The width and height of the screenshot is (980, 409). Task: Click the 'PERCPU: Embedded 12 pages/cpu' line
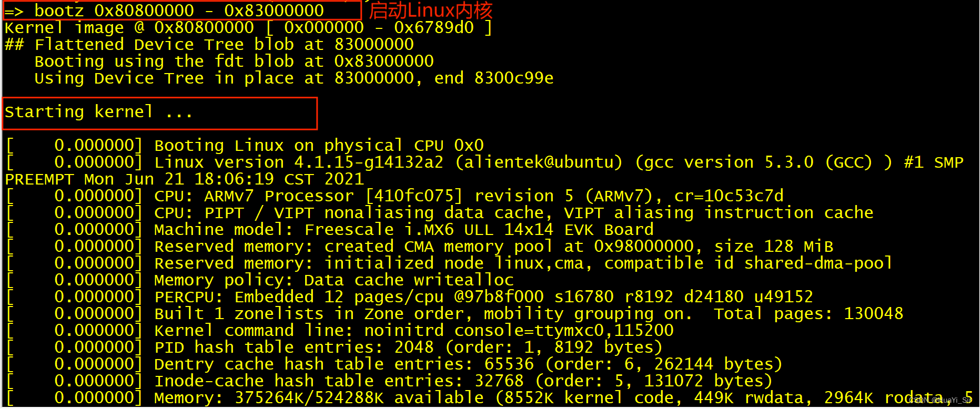[409, 296]
